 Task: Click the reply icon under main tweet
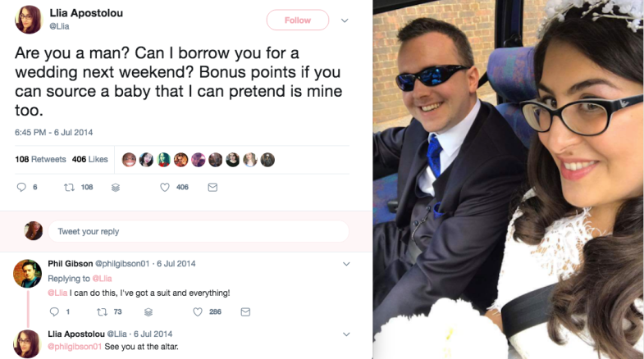pyautogui.click(x=21, y=187)
